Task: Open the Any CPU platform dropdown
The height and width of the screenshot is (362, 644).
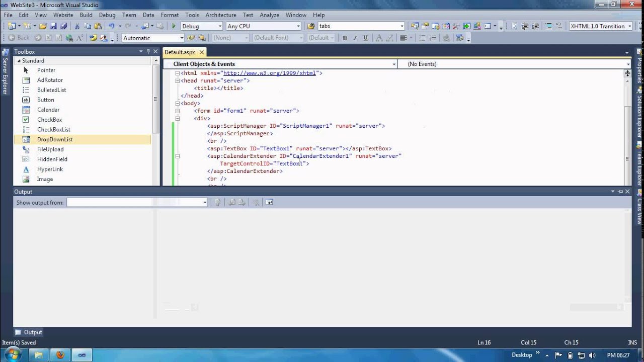Action: [x=298, y=26]
